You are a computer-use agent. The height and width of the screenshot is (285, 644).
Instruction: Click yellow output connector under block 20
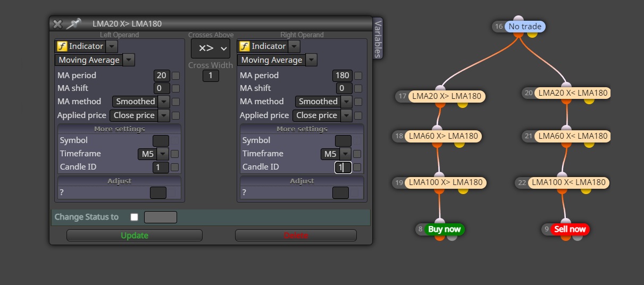pyautogui.click(x=589, y=100)
